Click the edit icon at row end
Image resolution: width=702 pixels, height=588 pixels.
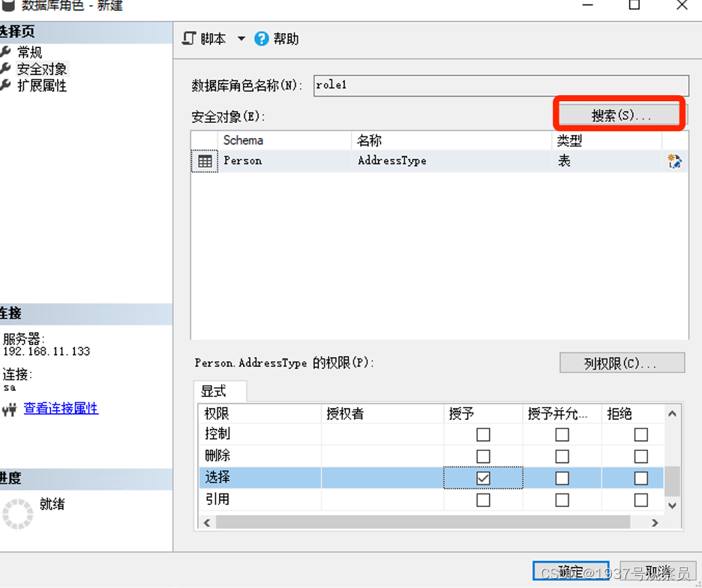pyautogui.click(x=675, y=161)
